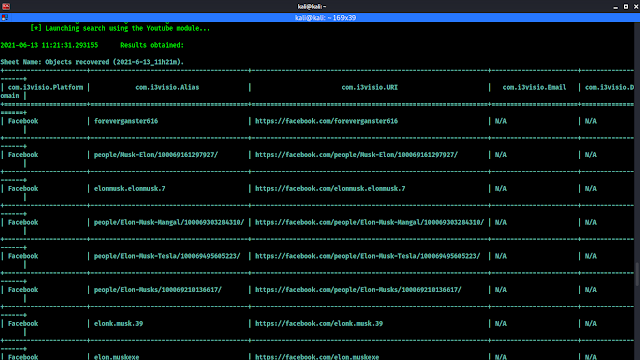Image resolution: width=640 pixels, height=360 pixels.
Task: Click alias people/Elon-Musk-Tesla/100069495605223/
Action: (167, 256)
